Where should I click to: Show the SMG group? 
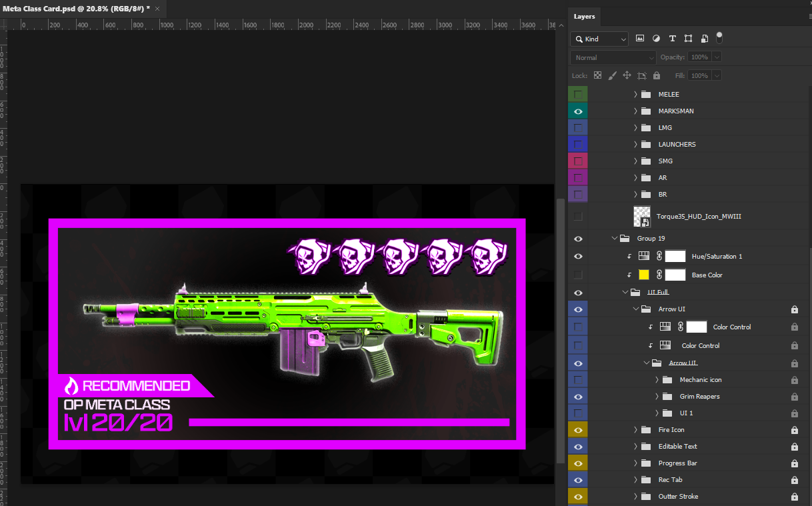coord(577,161)
